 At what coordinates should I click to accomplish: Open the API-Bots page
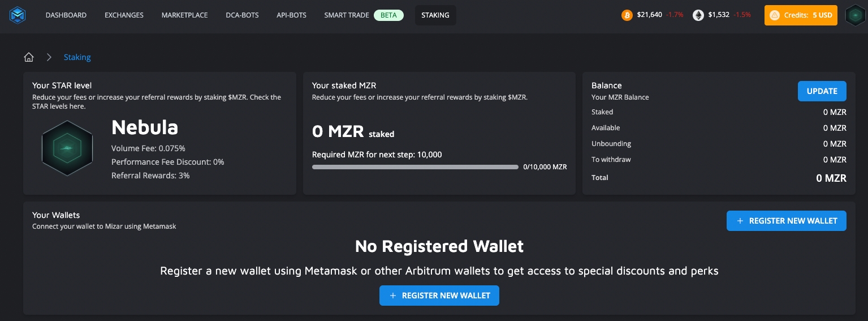pyautogui.click(x=291, y=15)
